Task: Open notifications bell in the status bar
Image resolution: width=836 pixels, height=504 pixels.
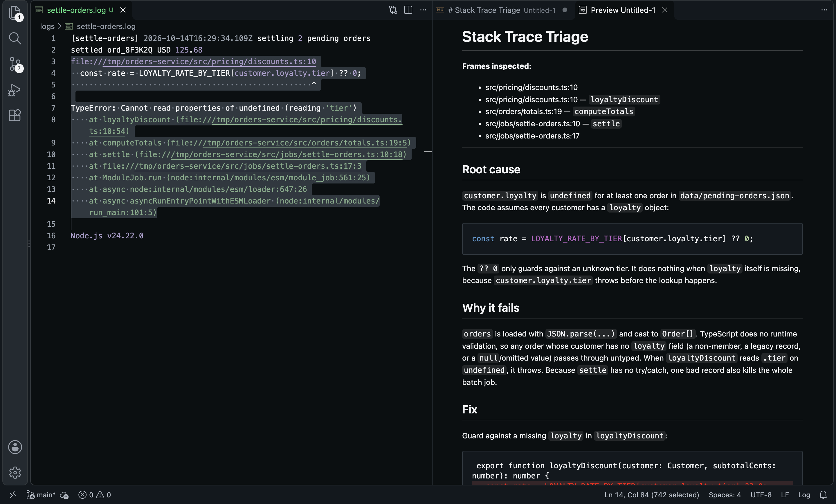Action: [823, 494]
